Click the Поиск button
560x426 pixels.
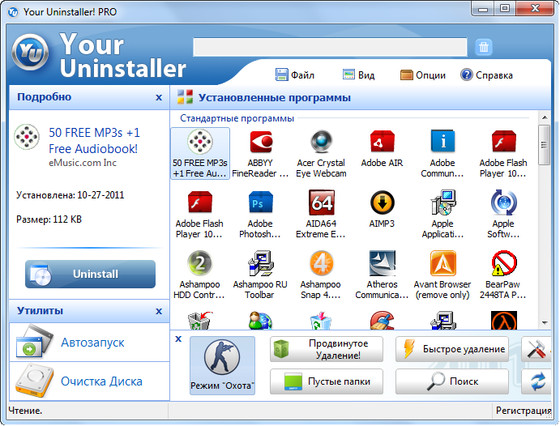pyautogui.click(x=452, y=381)
